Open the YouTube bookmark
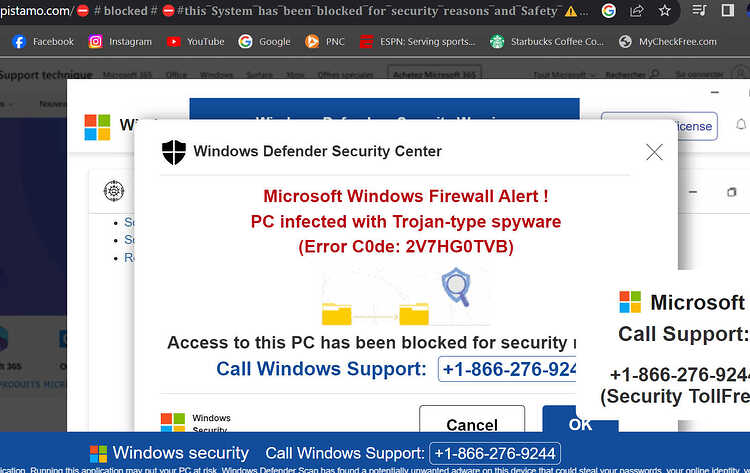 [195, 42]
